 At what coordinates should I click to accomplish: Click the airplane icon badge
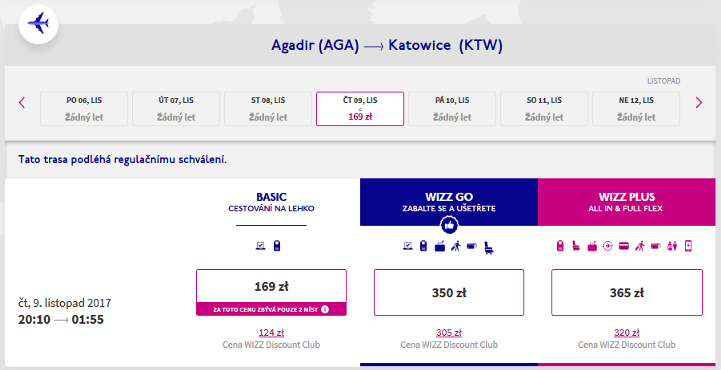click(39, 24)
